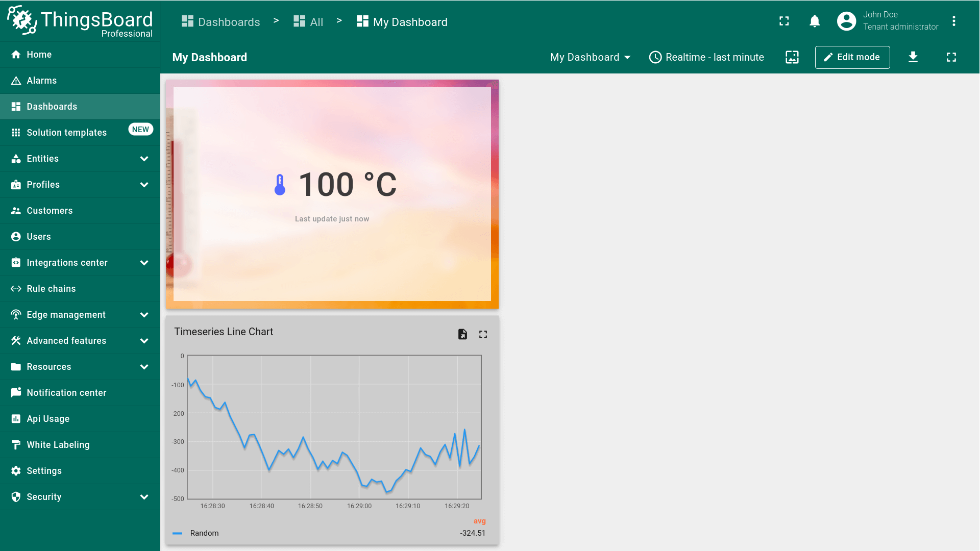Open the Api Usage page

point(80,419)
